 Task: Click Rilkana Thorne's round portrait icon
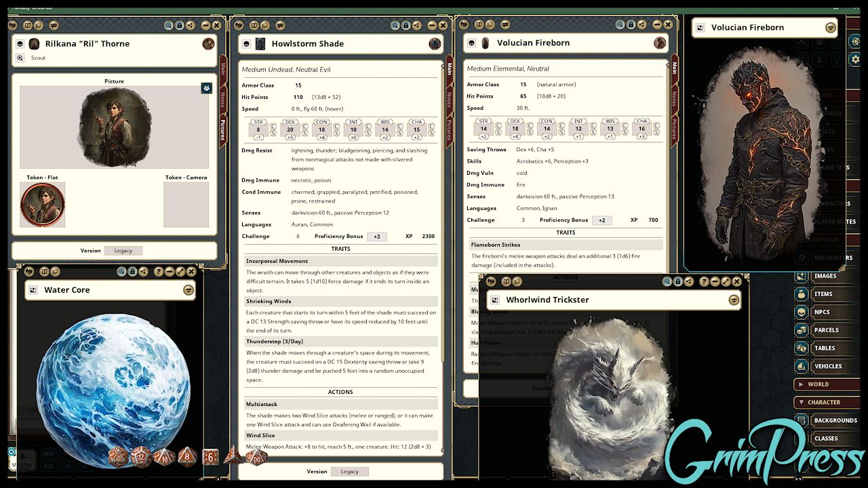click(208, 44)
